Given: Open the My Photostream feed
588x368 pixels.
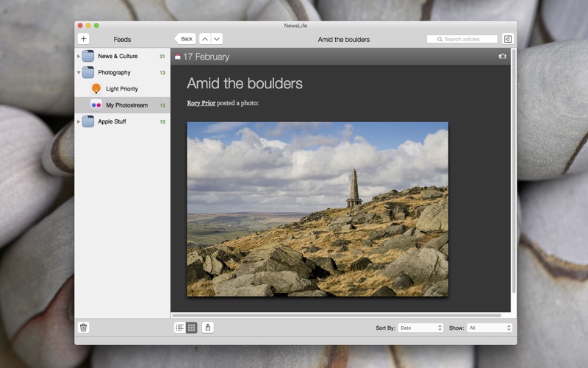Looking at the screenshot, I should 122,105.
